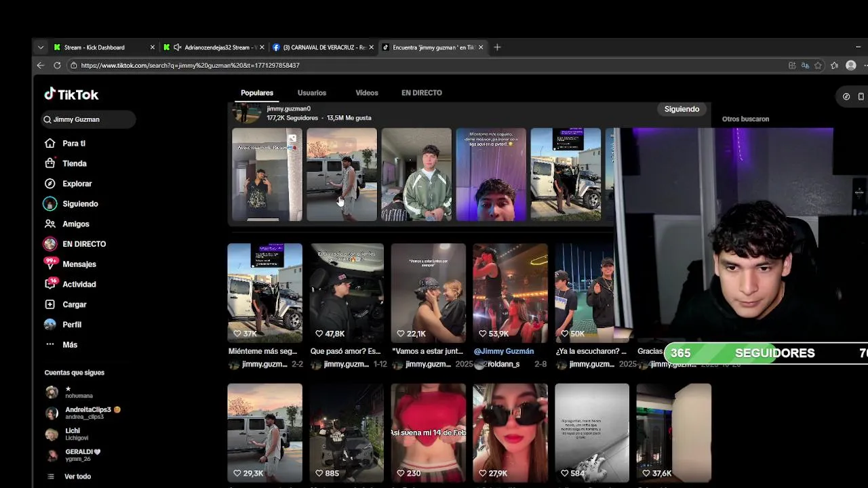Open a new browser tab
Viewport: 868px width, 488px height.
[x=497, y=47]
